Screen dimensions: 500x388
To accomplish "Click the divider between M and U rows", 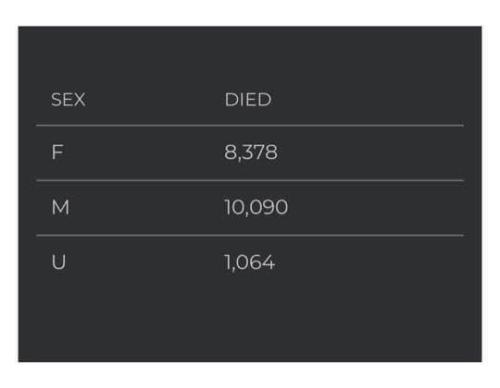I will click(x=250, y=235).
